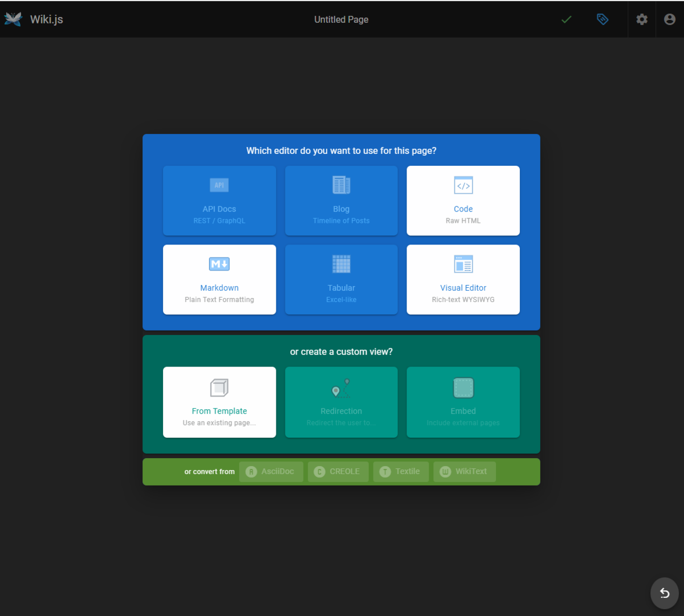
Task: Open the user account avatar menu
Action: (670, 19)
